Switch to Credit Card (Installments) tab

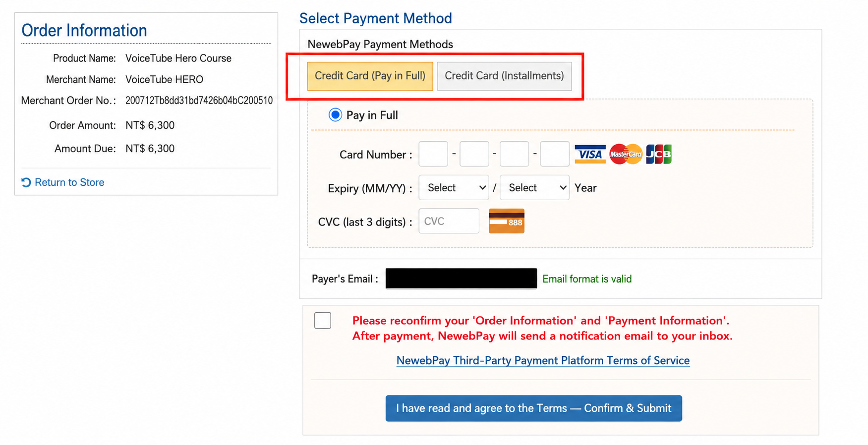click(x=504, y=76)
